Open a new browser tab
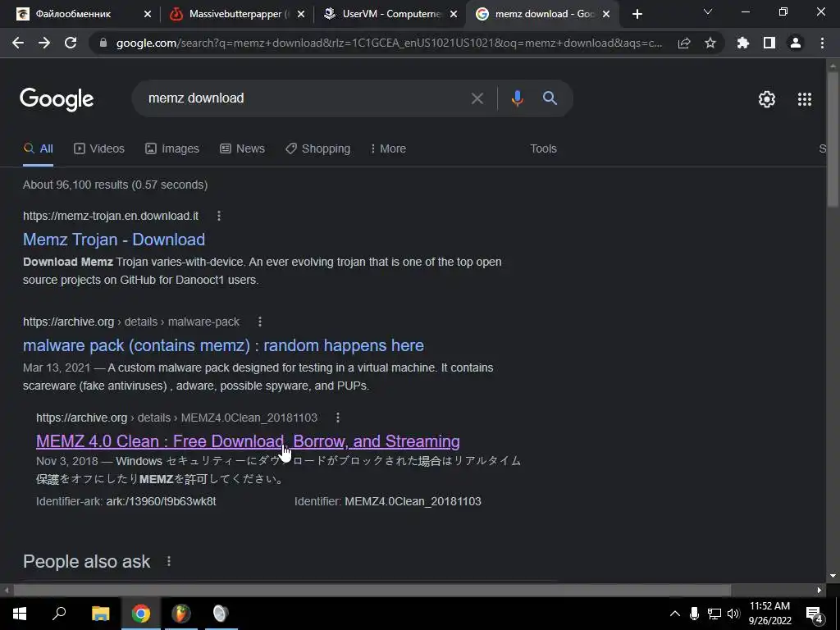Screen dimensions: 840x630 (637, 15)
